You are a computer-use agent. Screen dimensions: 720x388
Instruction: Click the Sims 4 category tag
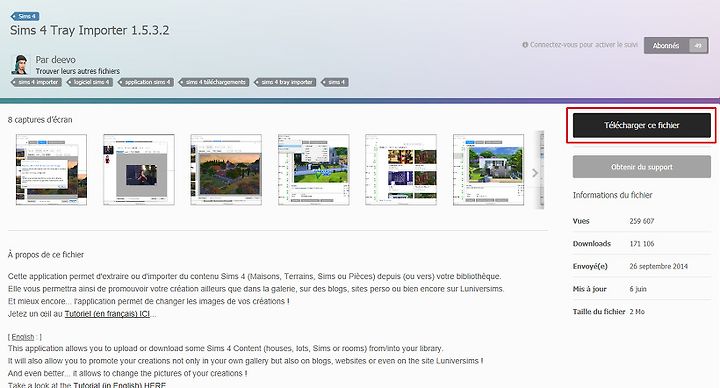pos(25,16)
